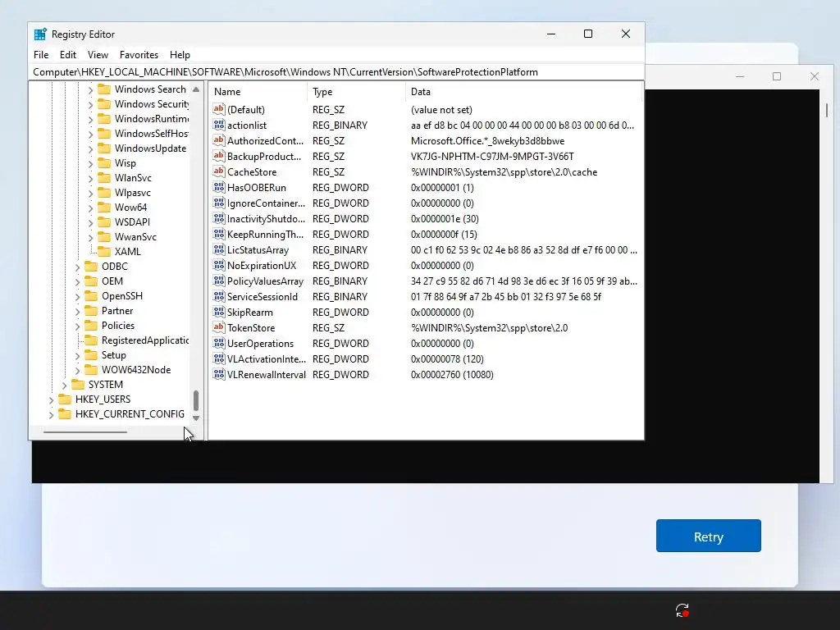Expand the Partner key
Viewport: 840px width, 630px height.
tap(77, 311)
